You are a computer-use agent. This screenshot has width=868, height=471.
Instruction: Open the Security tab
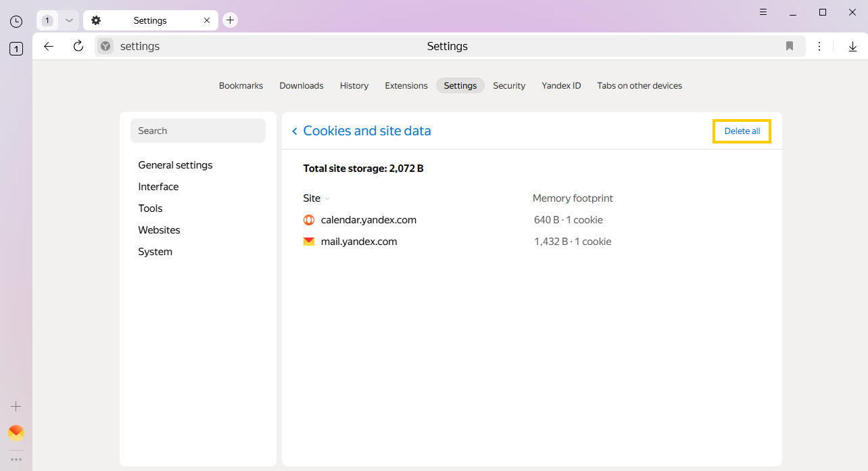(x=508, y=86)
